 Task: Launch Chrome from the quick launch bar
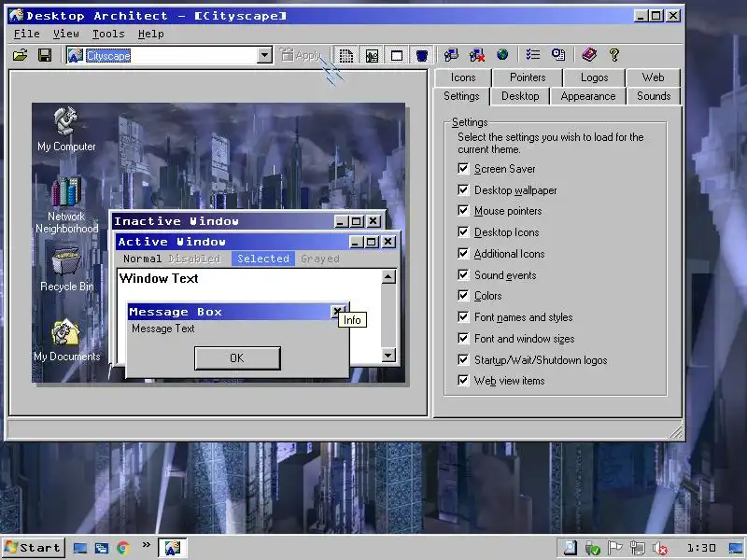(x=123, y=548)
